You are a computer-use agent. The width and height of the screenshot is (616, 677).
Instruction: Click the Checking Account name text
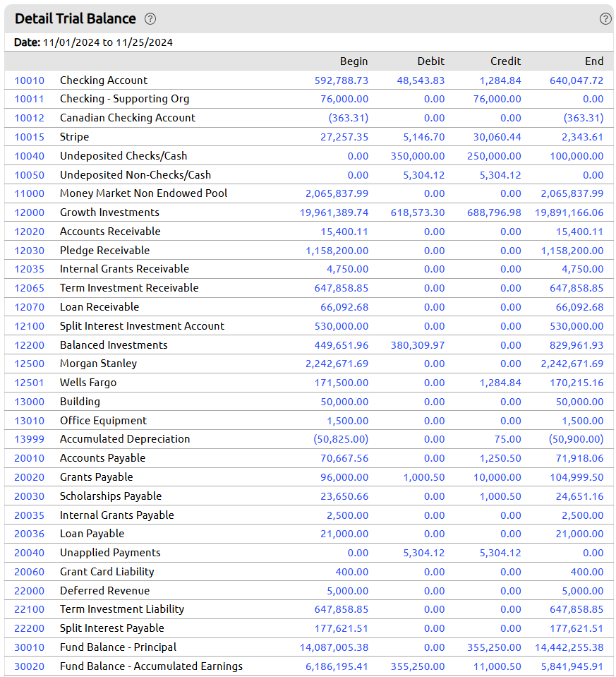tap(104, 80)
